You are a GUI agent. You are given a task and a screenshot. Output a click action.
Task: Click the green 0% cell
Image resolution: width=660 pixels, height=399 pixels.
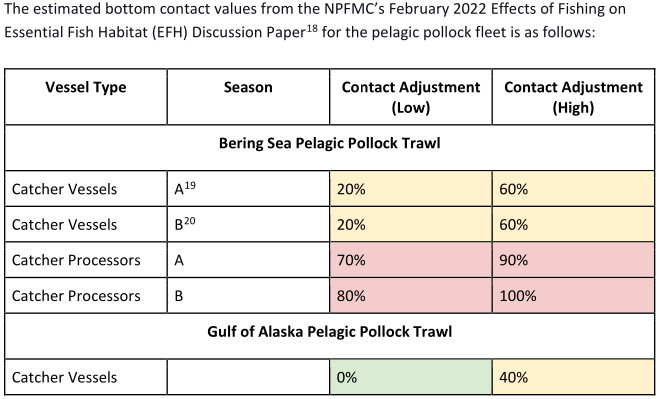411,377
